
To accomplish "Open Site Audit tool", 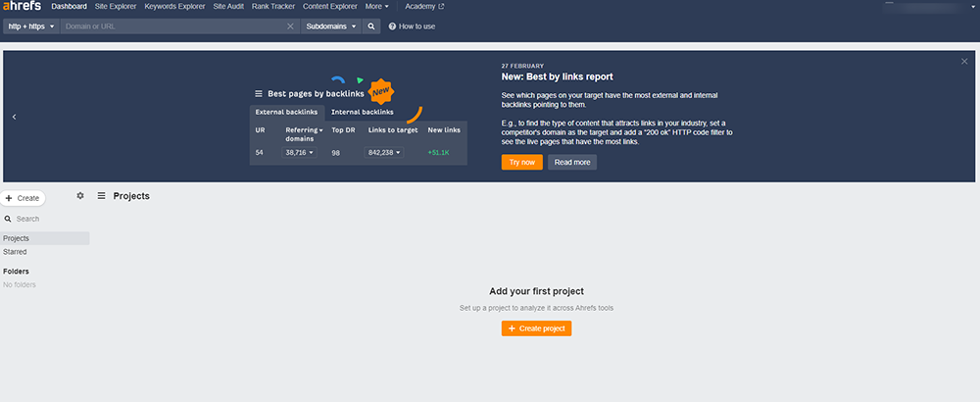I will (228, 6).
